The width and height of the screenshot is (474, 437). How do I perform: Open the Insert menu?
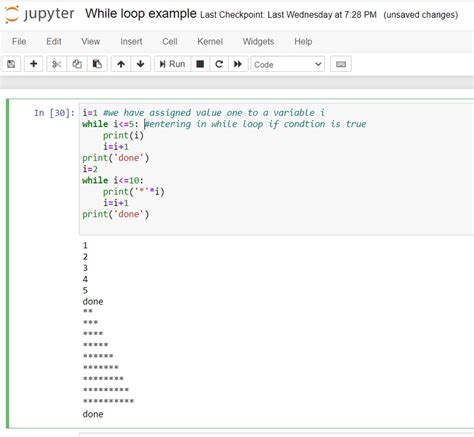point(131,41)
